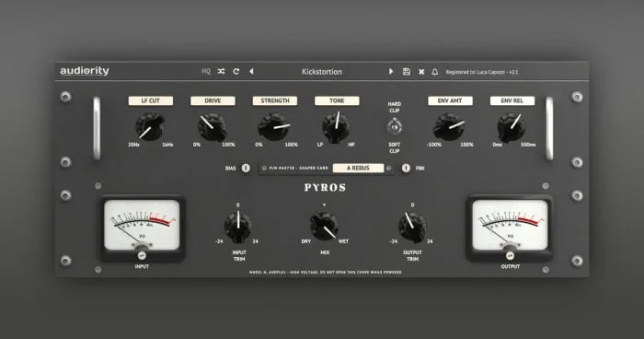Click the STRENGTH label
Screen dimensions: 644x339
[x=275, y=100]
